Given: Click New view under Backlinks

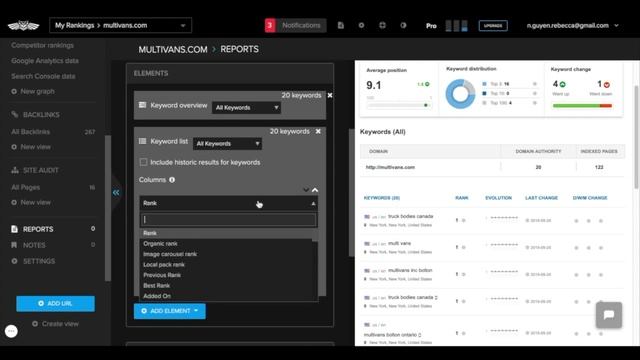Looking at the screenshot, I should click(x=31, y=147).
